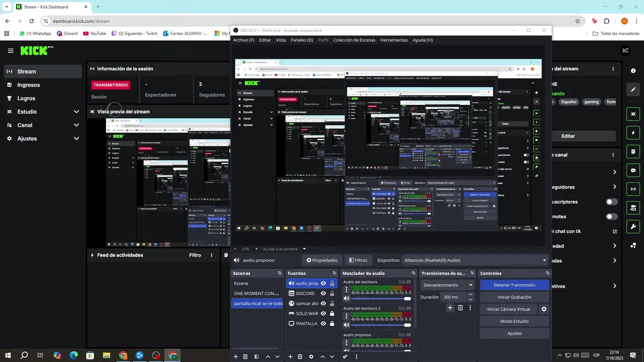The width and height of the screenshot is (644, 362).
Task: Hide the SOLO WAR source
Action: tap(324, 314)
